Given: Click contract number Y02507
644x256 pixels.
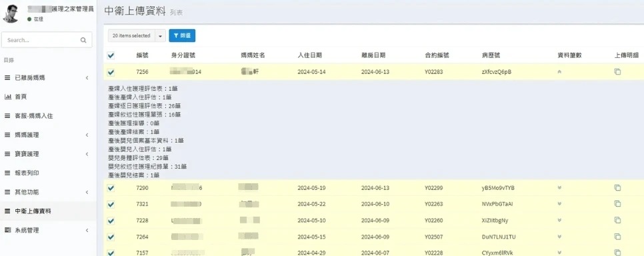Looking at the screenshot, I should point(434,236).
